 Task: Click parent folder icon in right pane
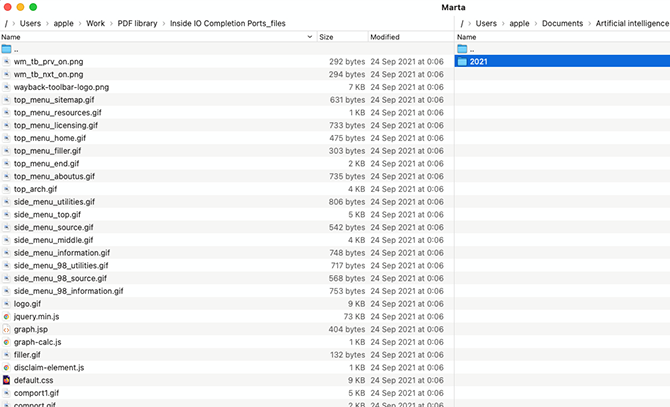click(x=462, y=49)
